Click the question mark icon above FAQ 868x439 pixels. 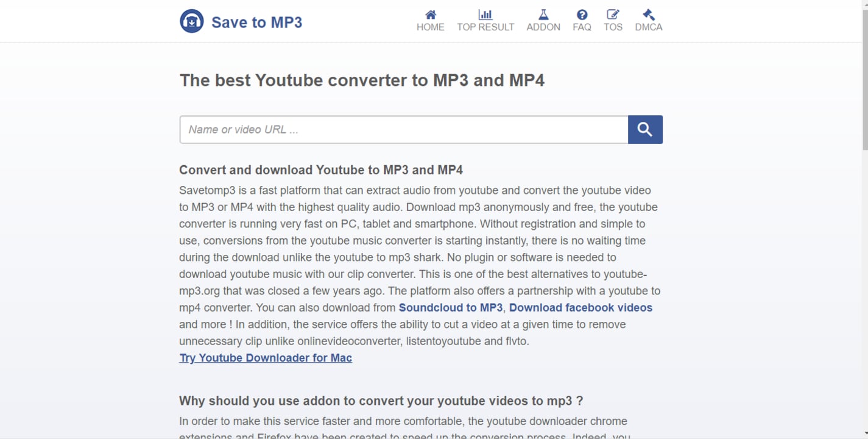[582, 15]
